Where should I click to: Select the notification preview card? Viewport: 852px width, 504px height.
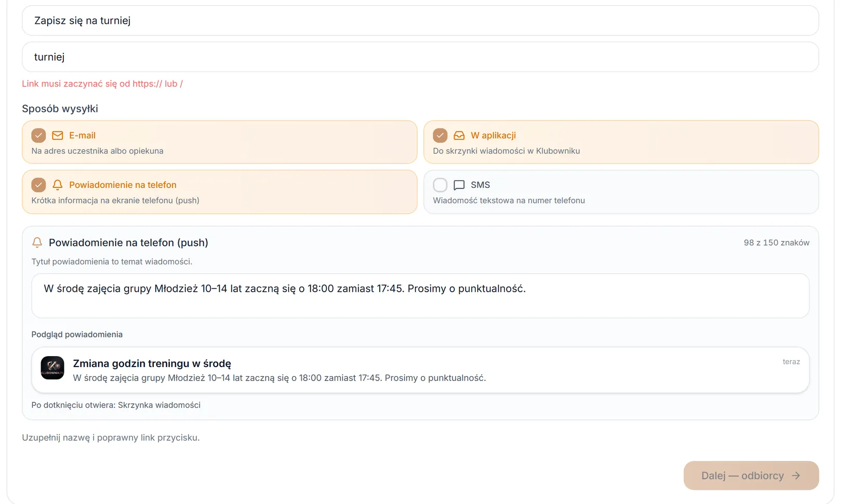click(420, 370)
